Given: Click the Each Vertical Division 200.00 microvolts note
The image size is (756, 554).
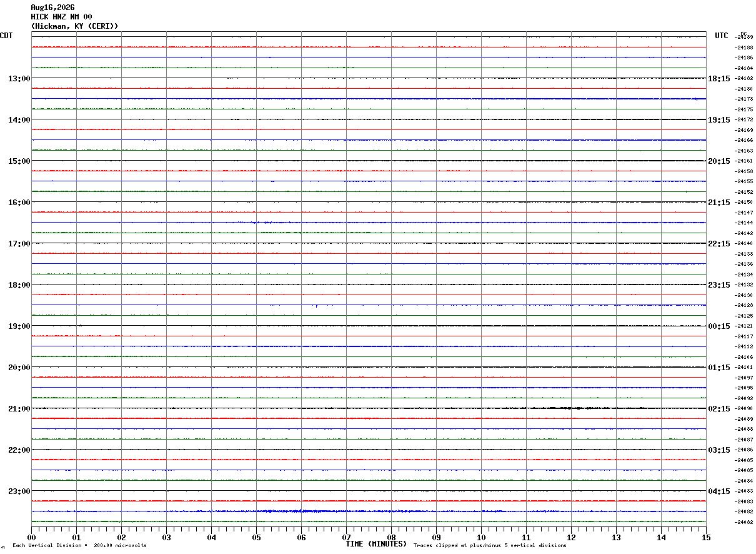Looking at the screenshot, I should [79, 545].
